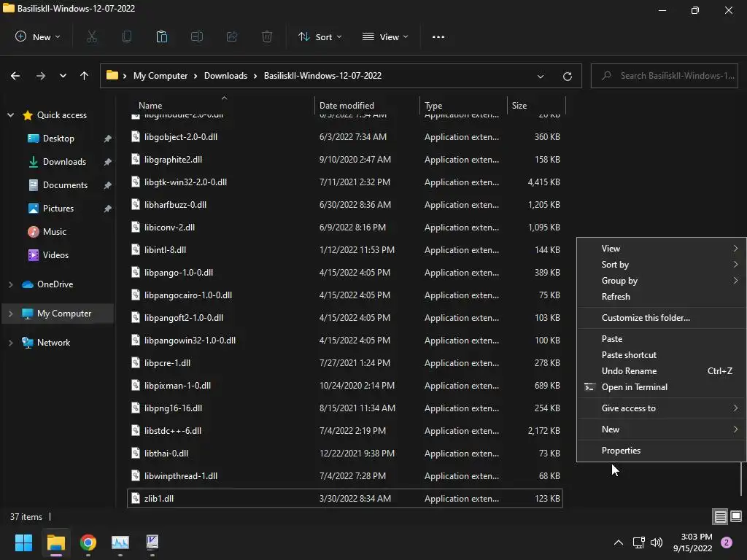Click the Delete trash icon in toolbar
The width and height of the screenshot is (747, 560).
point(267,36)
